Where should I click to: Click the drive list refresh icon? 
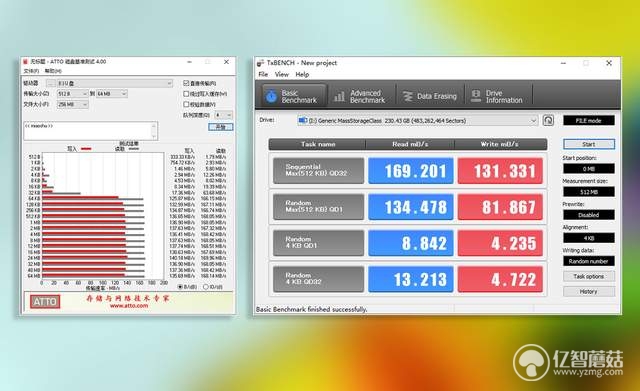pyautogui.click(x=548, y=120)
